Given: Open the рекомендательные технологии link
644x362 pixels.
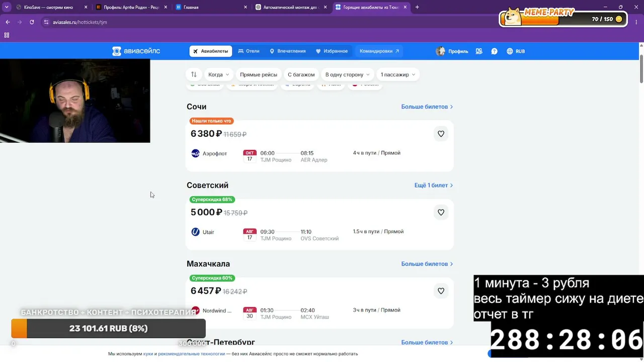Looking at the screenshot, I should coord(191,354).
